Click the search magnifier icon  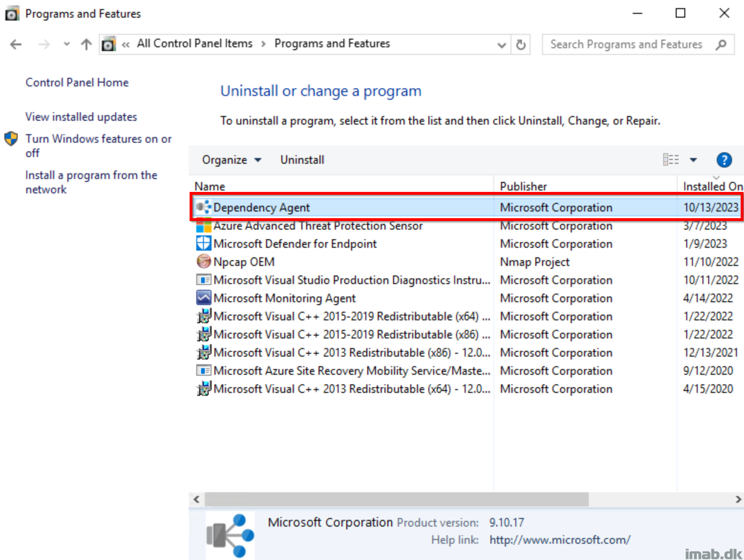tap(721, 44)
